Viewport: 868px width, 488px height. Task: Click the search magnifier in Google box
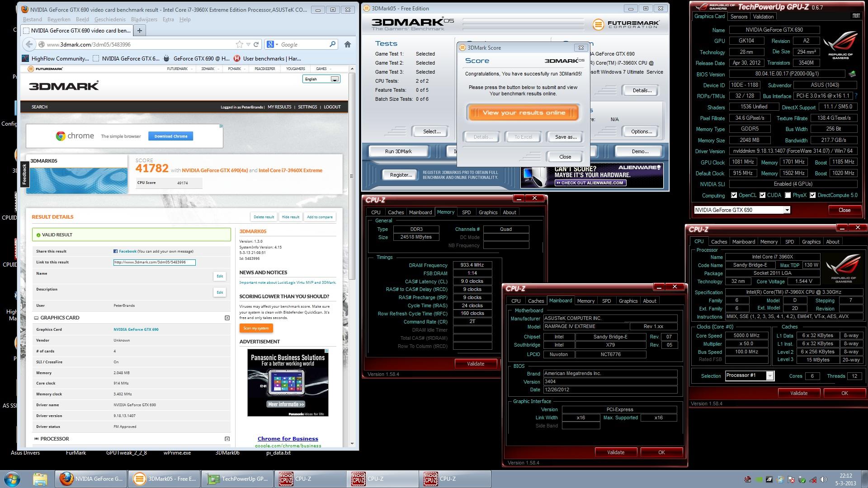(x=333, y=44)
